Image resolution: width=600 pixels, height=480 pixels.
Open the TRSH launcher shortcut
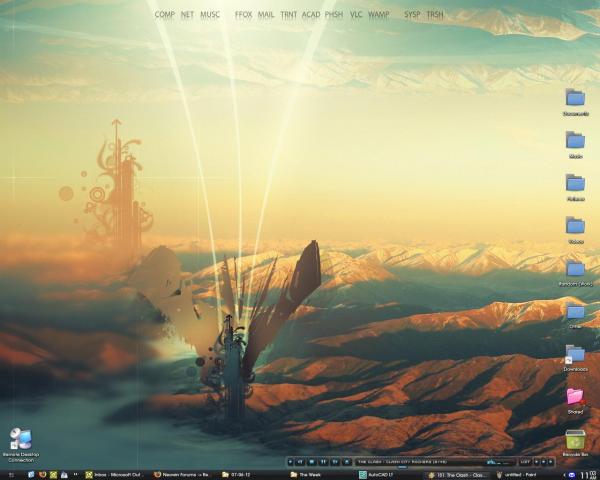click(435, 15)
